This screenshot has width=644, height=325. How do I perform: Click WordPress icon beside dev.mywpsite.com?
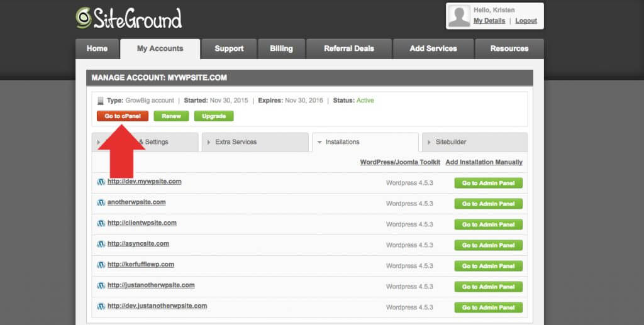tap(101, 182)
